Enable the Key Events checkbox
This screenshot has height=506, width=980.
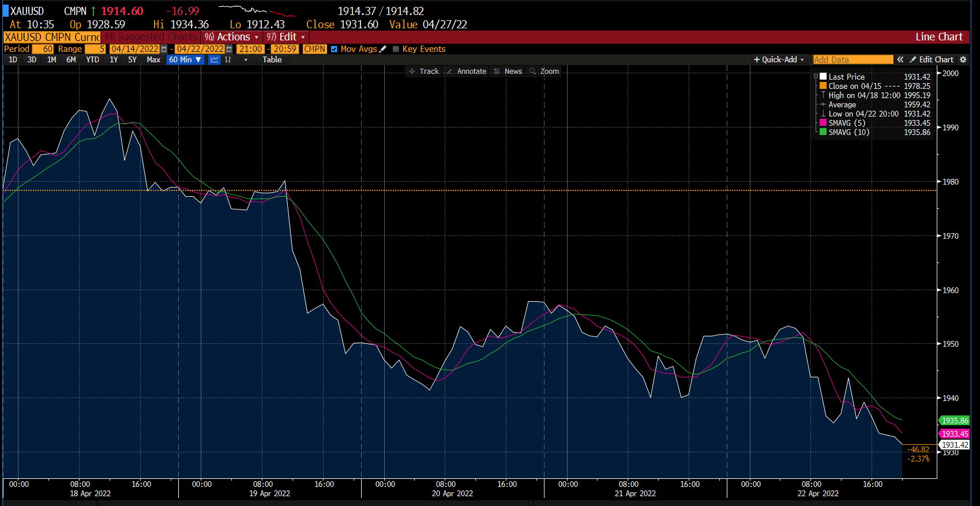coord(396,49)
